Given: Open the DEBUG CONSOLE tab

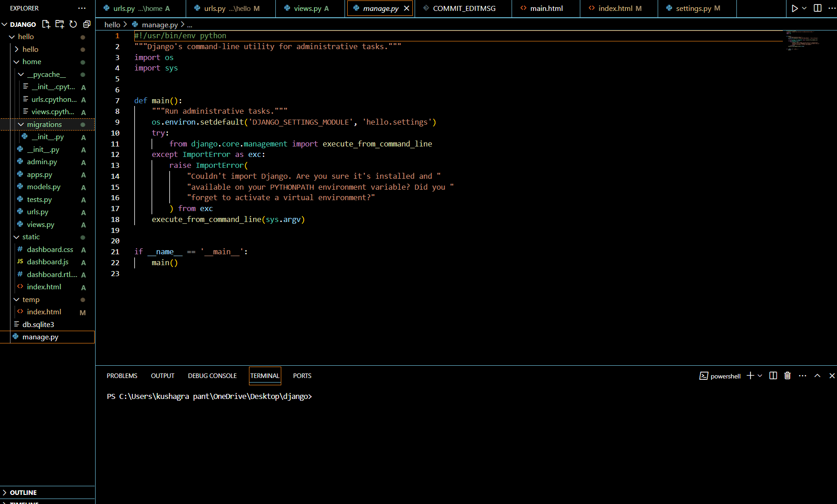Looking at the screenshot, I should click(x=212, y=376).
